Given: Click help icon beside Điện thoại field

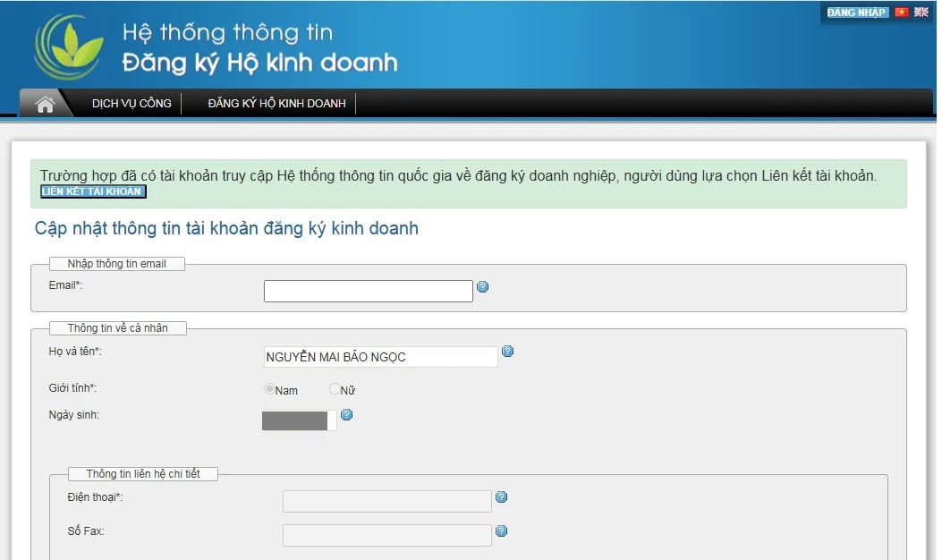Looking at the screenshot, I should pos(501,497).
